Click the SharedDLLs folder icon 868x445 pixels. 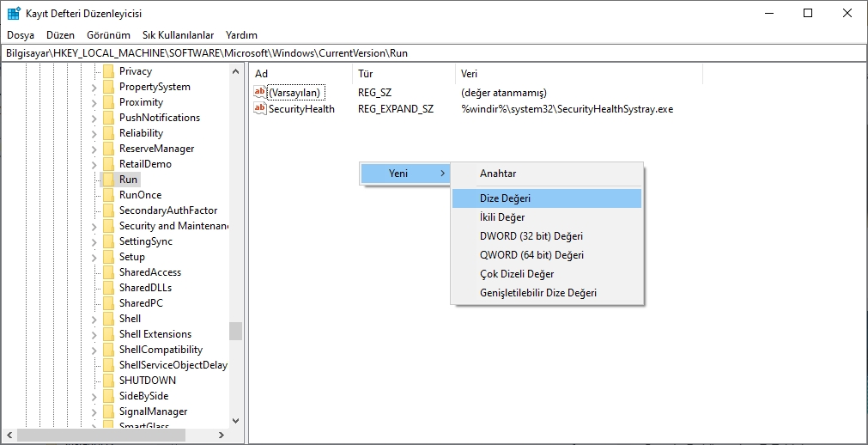(108, 288)
